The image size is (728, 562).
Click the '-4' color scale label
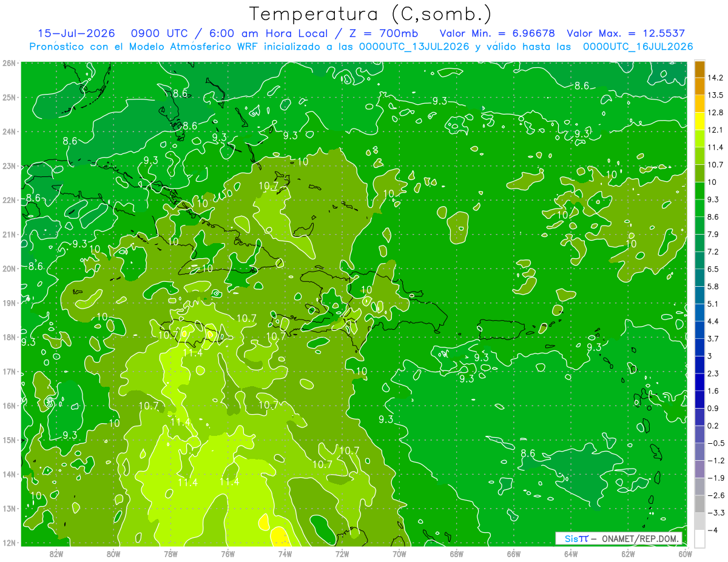712,530
